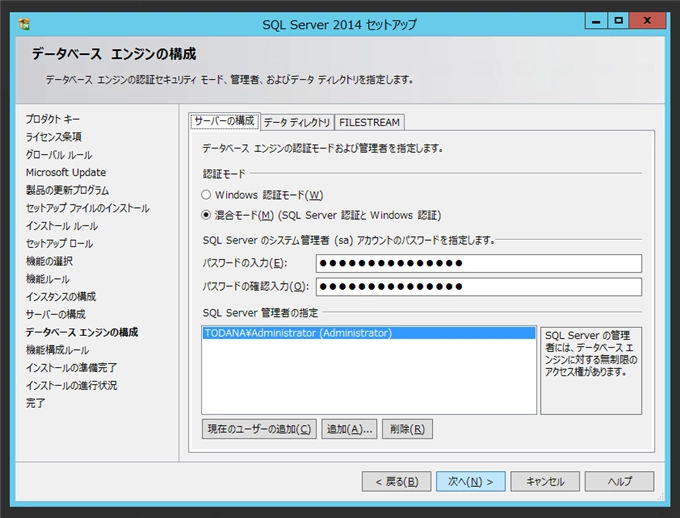Click 機能の選択 step in sidebar
Screen dimensions: 680x518
click(x=49, y=261)
